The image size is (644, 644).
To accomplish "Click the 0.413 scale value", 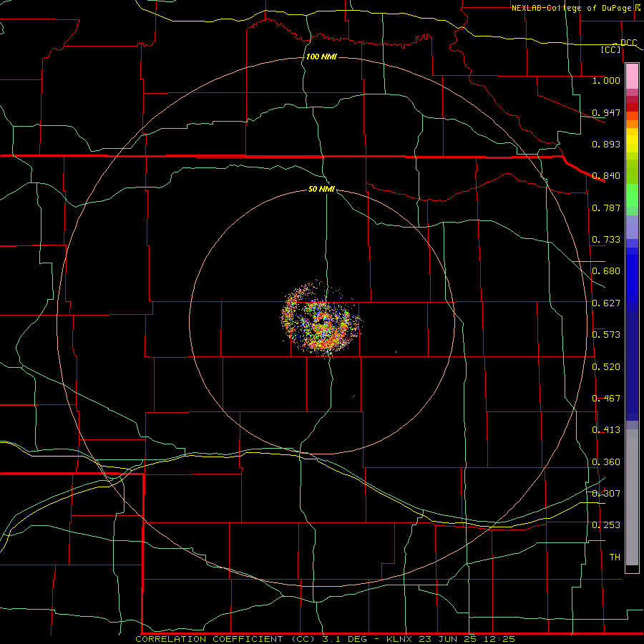I will click(606, 430).
